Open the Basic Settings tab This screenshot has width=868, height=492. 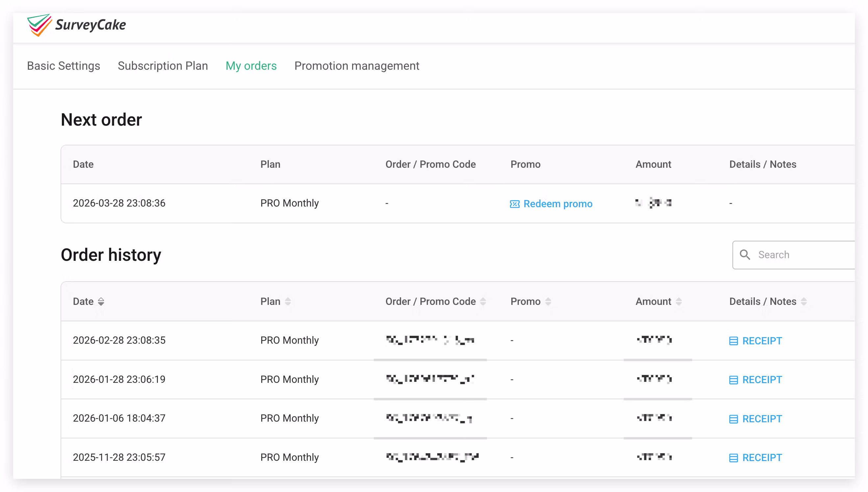click(x=64, y=65)
